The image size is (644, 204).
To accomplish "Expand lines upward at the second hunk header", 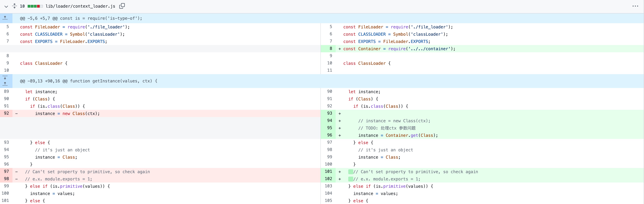I will [x=5, y=84].
